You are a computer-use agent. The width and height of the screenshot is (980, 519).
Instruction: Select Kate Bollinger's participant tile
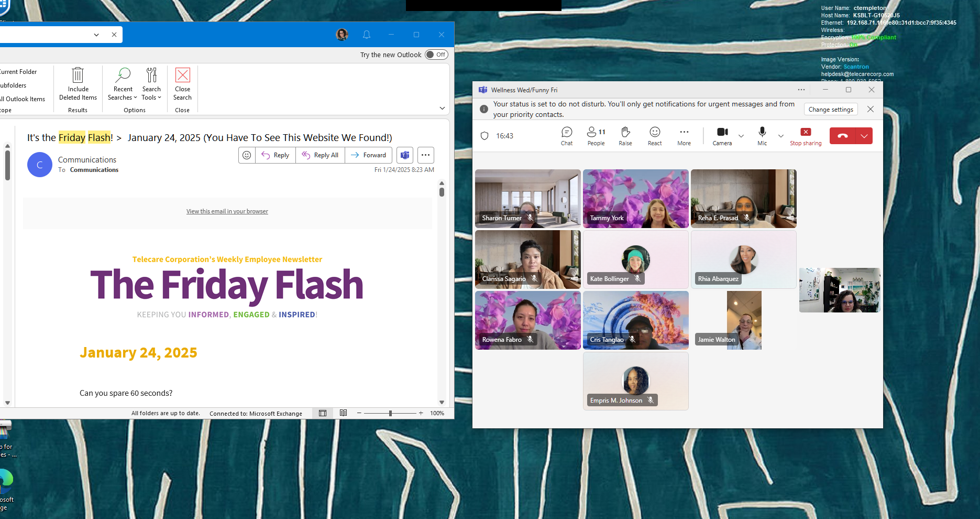(x=636, y=259)
